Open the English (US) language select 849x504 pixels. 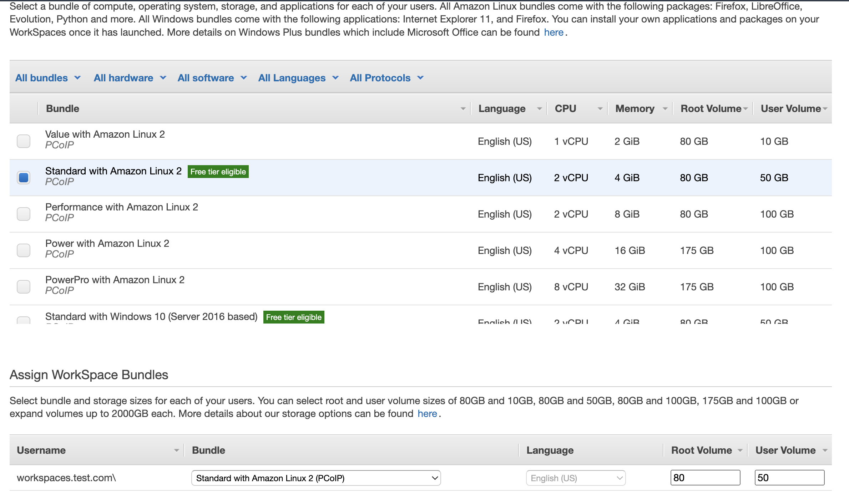click(576, 478)
